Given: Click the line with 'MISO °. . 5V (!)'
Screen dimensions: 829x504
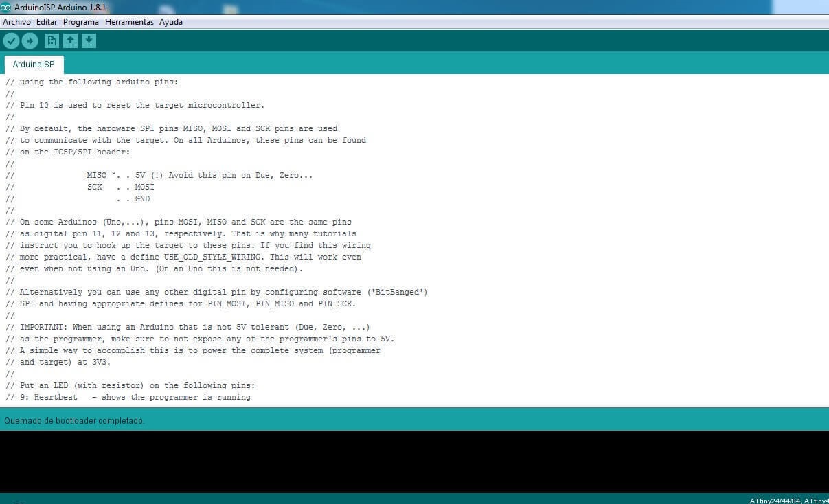Looking at the screenshot, I should (159, 175).
